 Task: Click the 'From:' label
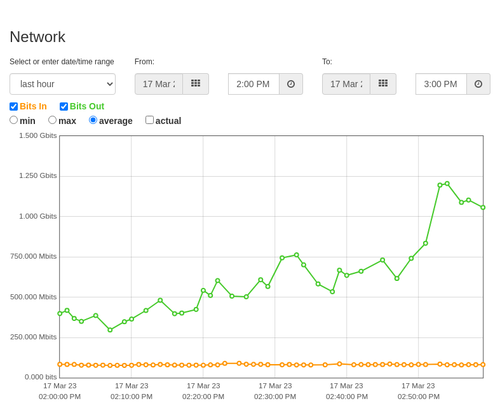pos(144,62)
